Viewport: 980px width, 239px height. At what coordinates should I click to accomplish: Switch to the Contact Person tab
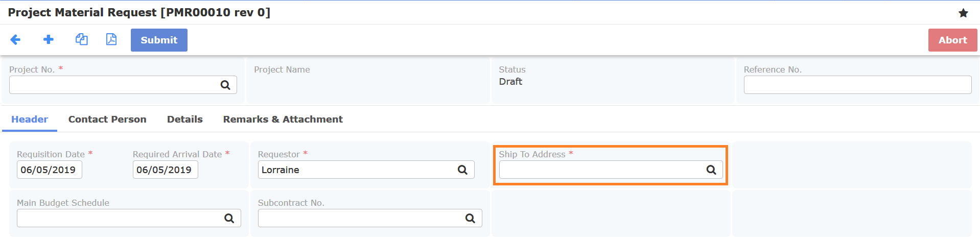click(x=107, y=119)
